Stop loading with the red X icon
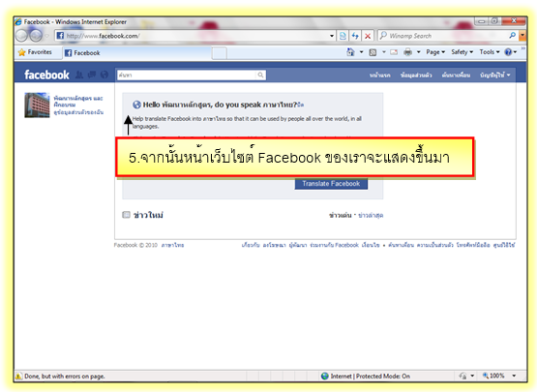 (368, 36)
